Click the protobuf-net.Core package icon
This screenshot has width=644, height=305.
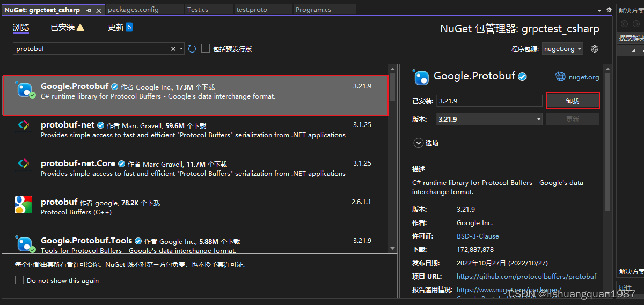23,163
